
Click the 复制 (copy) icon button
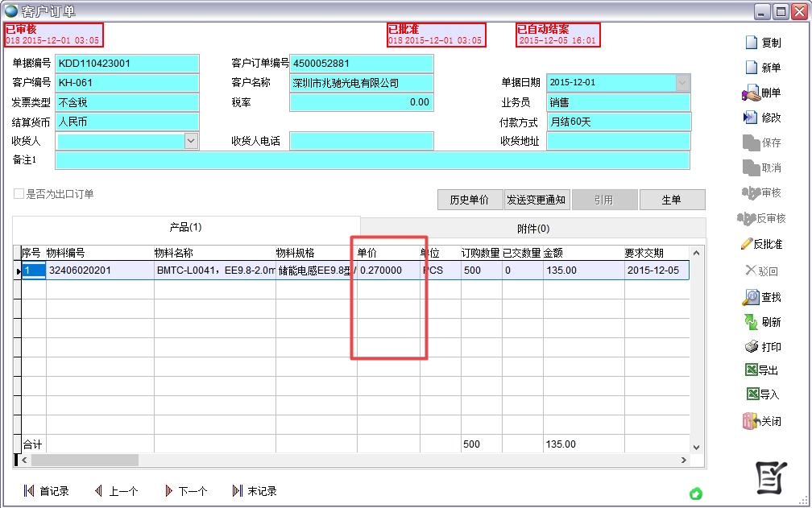click(751, 43)
